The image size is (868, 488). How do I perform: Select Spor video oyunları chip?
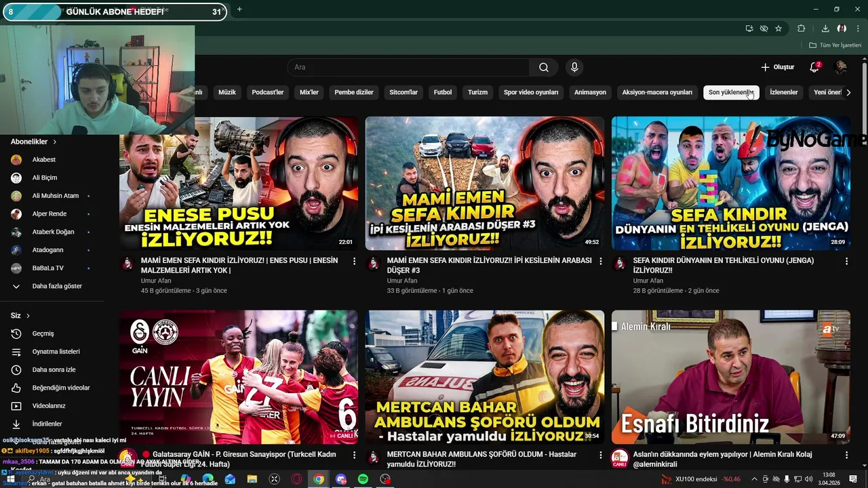pyautogui.click(x=531, y=92)
